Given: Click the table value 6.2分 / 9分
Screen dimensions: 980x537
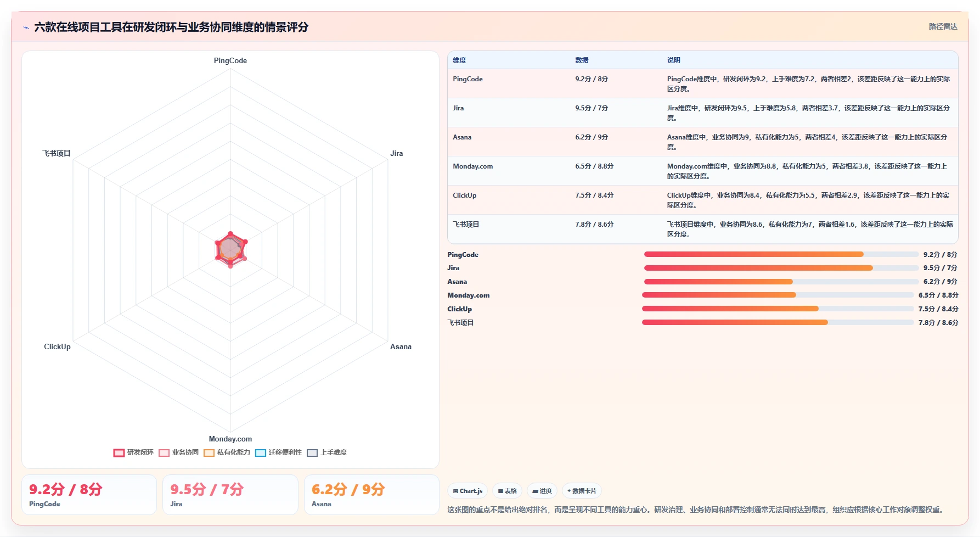Looking at the screenshot, I should [x=592, y=137].
